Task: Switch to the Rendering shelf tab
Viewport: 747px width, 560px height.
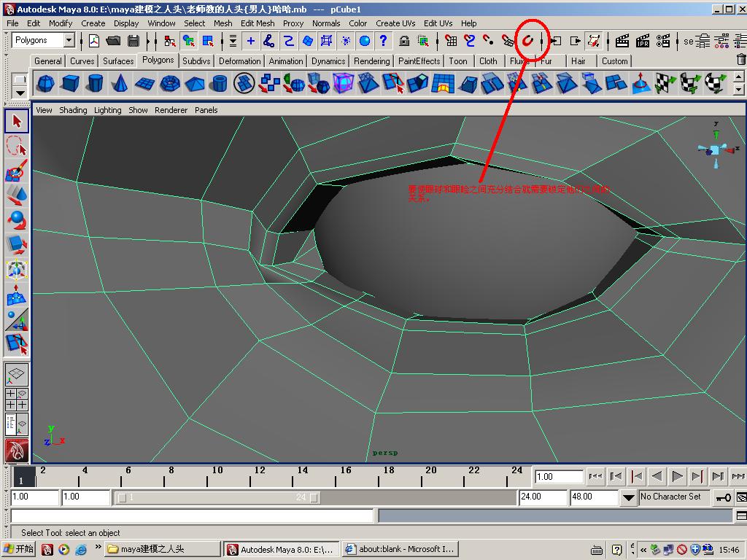Action: pos(371,61)
